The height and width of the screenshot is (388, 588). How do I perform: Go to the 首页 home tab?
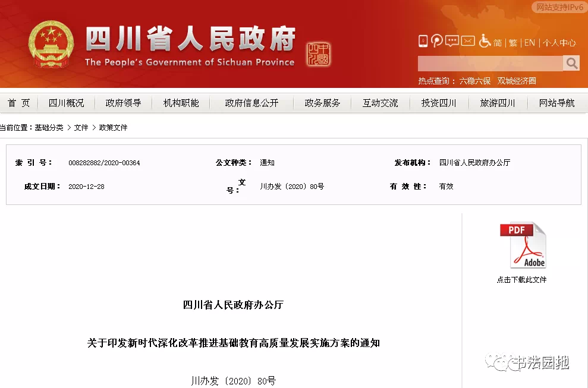point(19,103)
